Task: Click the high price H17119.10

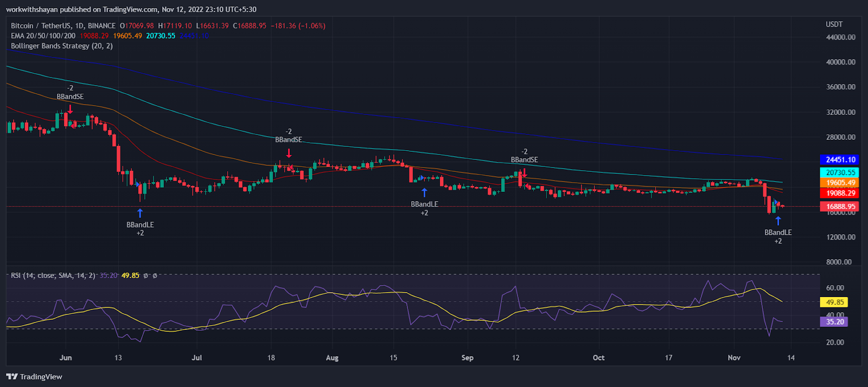Action: tap(175, 25)
